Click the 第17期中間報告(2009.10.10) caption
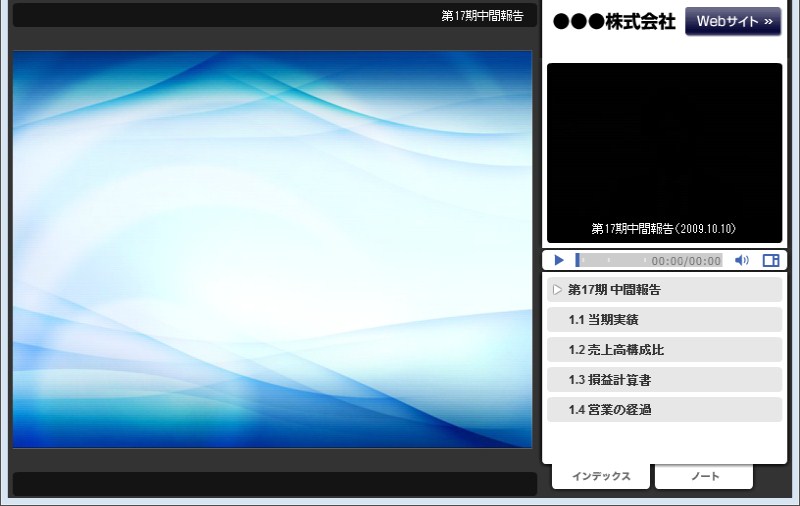 663,229
